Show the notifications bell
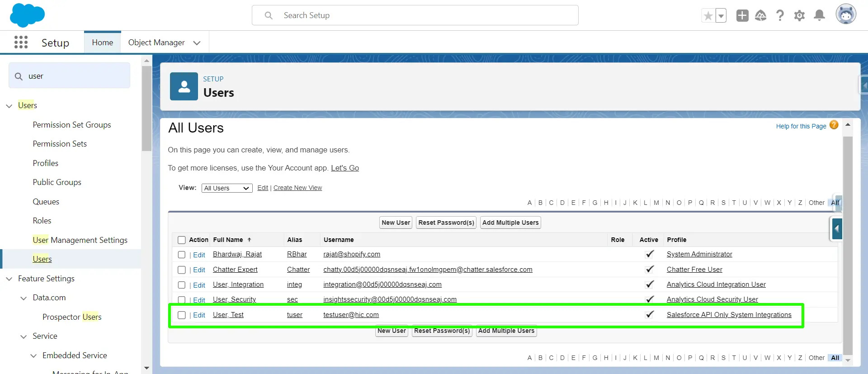The height and width of the screenshot is (374, 868). (x=819, y=16)
